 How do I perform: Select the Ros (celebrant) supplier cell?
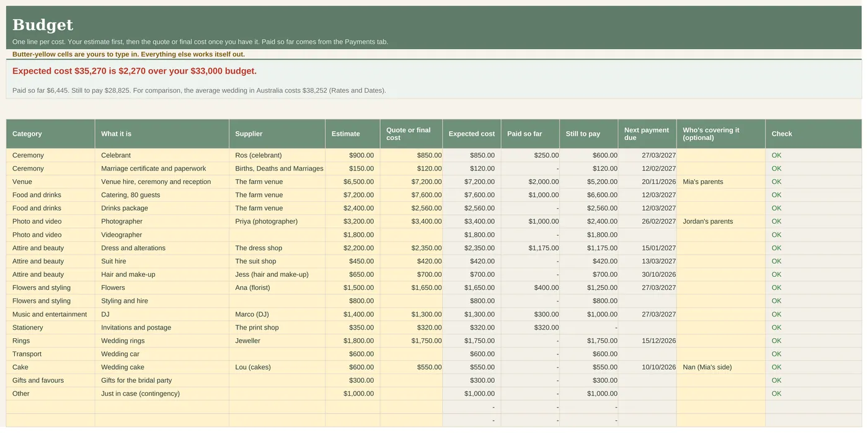coord(277,155)
